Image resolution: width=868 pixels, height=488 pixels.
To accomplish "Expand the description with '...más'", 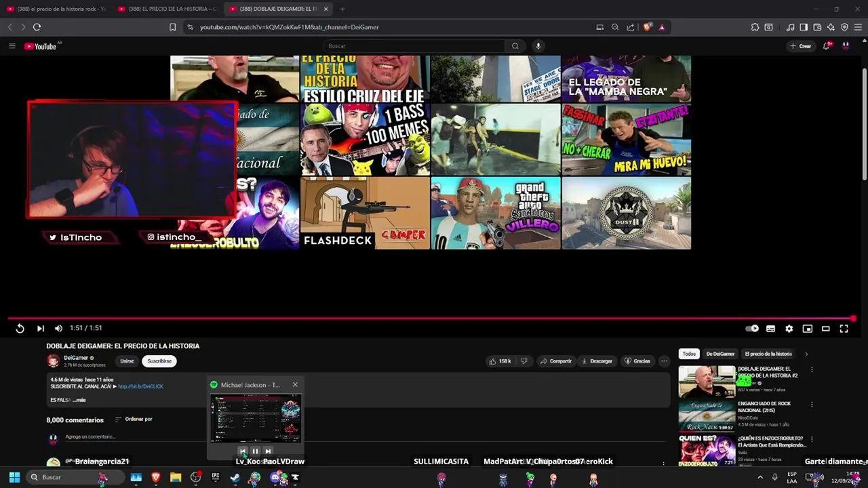I will pos(79,400).
